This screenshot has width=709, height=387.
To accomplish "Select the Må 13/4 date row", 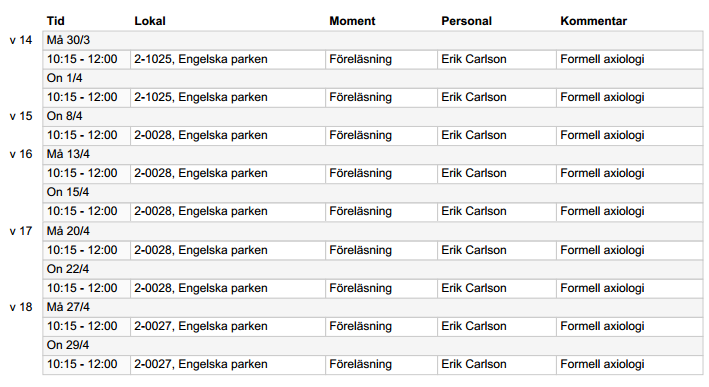I will click(373, 154).
